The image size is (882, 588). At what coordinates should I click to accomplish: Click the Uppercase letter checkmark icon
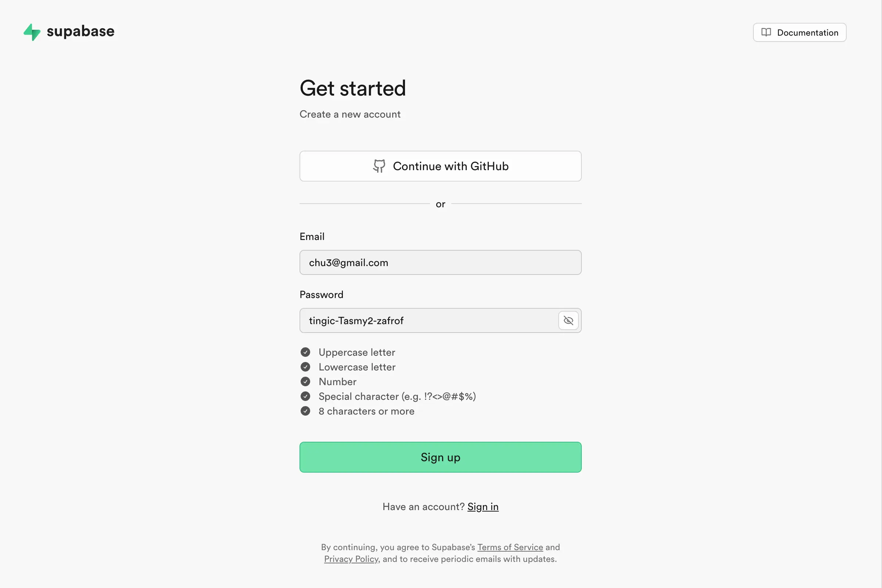point(305,352)
